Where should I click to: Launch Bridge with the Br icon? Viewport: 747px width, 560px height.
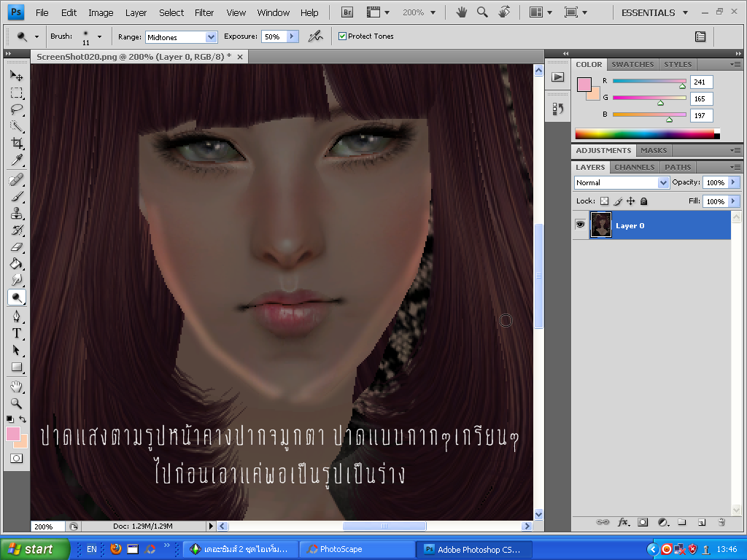click(347, 12)
